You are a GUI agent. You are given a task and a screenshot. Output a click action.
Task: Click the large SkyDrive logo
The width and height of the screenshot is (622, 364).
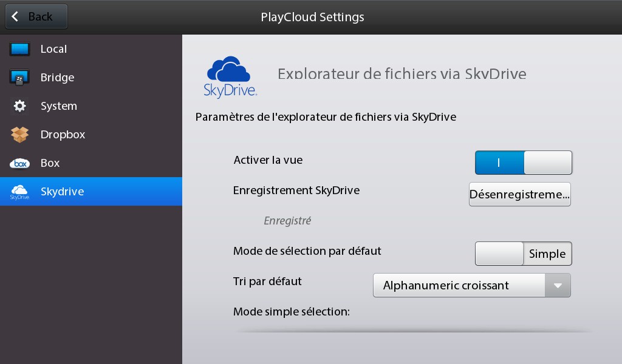click(230, 77)
